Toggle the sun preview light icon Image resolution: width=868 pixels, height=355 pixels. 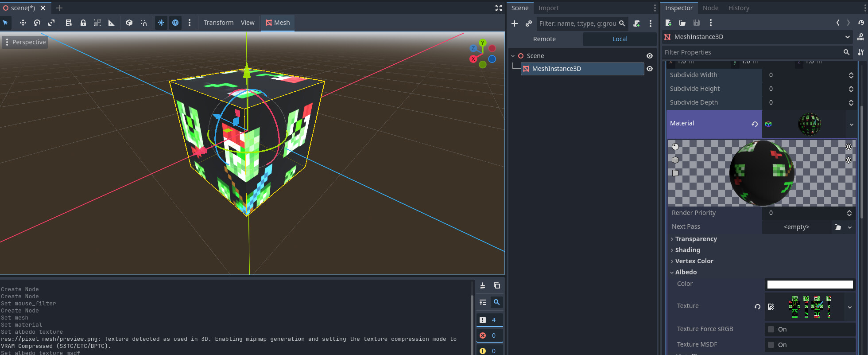(x=161, y=23)
